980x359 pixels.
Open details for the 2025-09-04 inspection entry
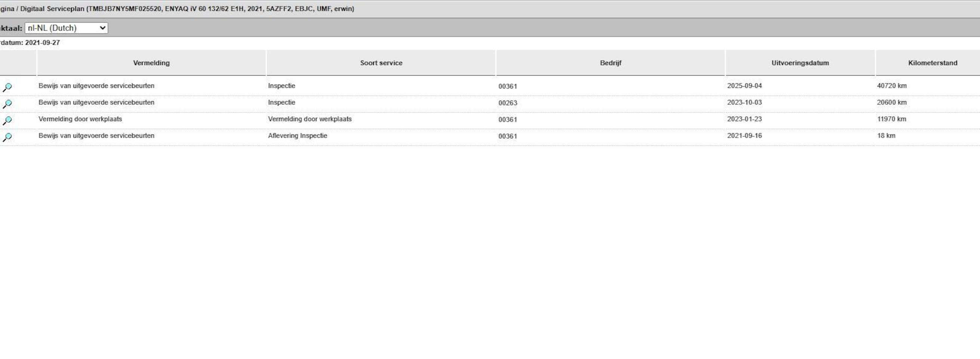click(7, 87)
